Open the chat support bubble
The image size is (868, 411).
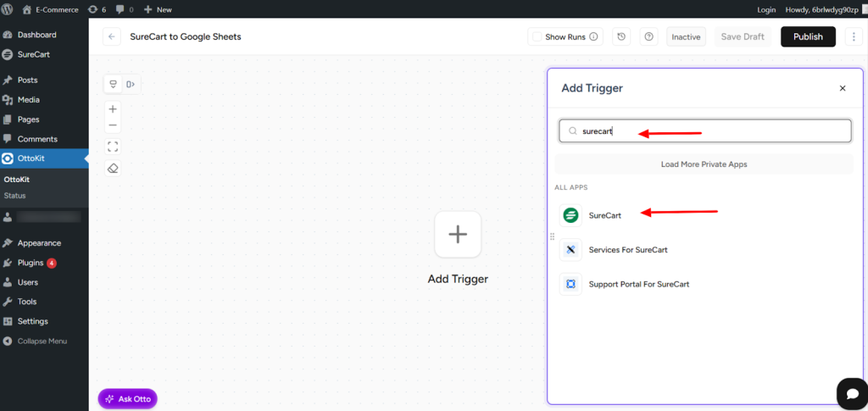(850, 393)
